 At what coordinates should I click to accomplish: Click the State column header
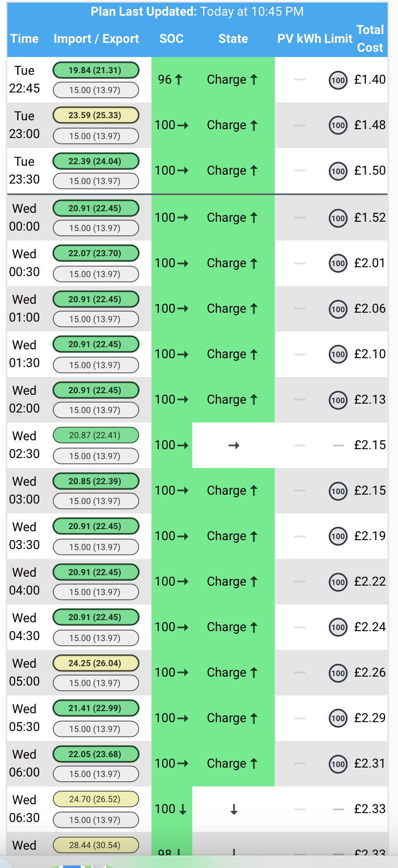click(233, 39)
